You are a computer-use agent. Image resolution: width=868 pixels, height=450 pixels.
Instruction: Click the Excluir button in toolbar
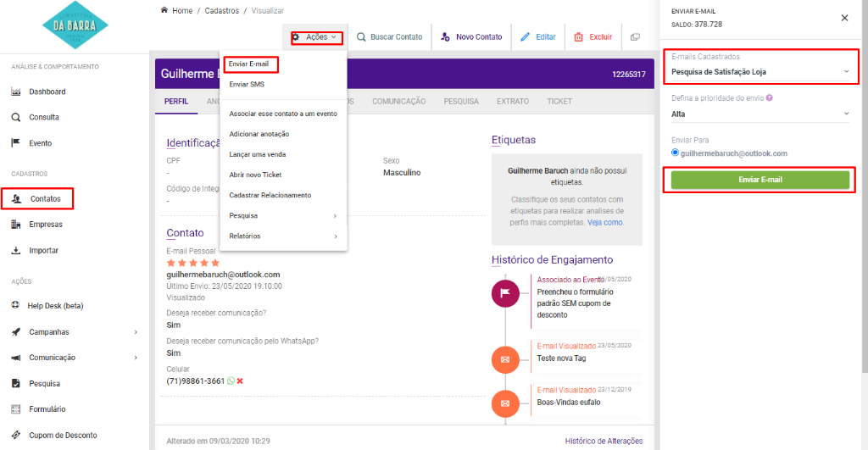(593, 37)
